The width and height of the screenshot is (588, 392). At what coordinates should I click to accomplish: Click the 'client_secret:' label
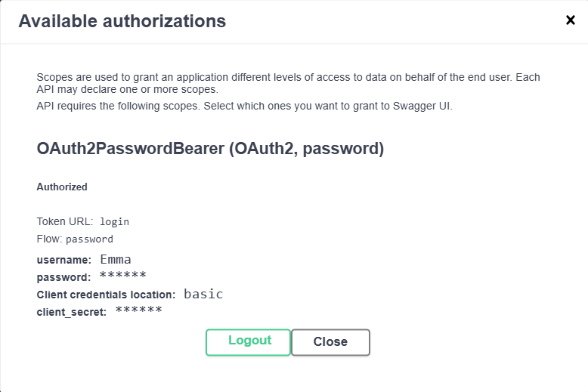(71, 312)
